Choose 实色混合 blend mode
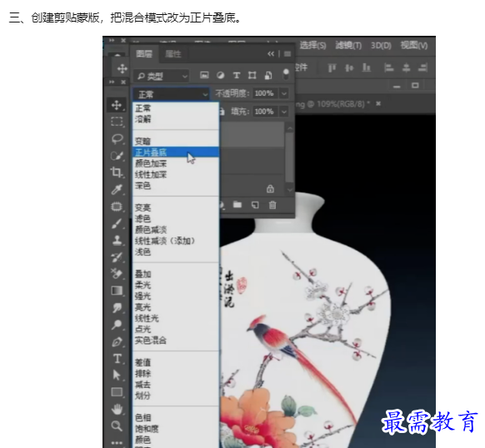The image size is (485, 448). (176, 341)
